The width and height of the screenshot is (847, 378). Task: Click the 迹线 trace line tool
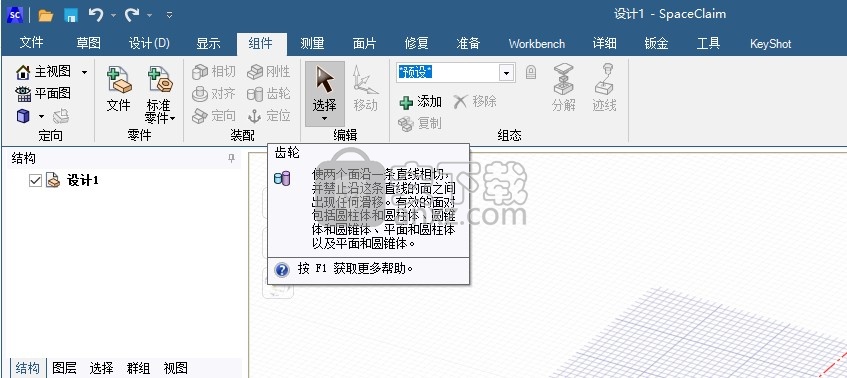click(604, 88)
